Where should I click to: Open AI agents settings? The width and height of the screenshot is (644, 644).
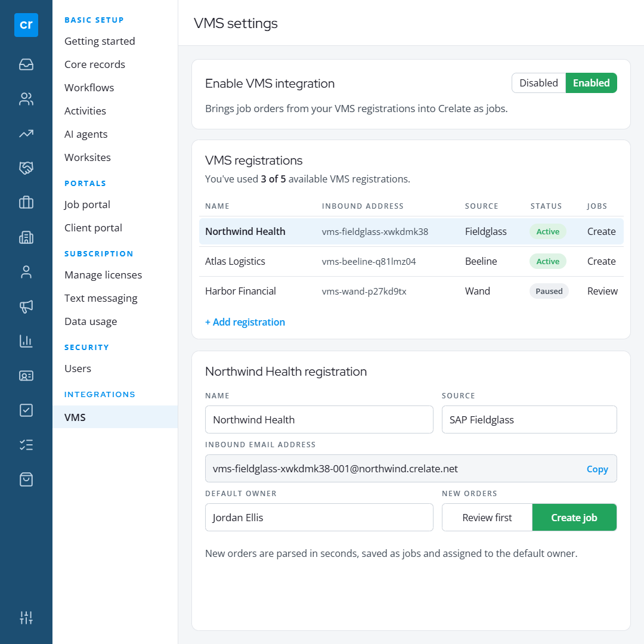86,134
